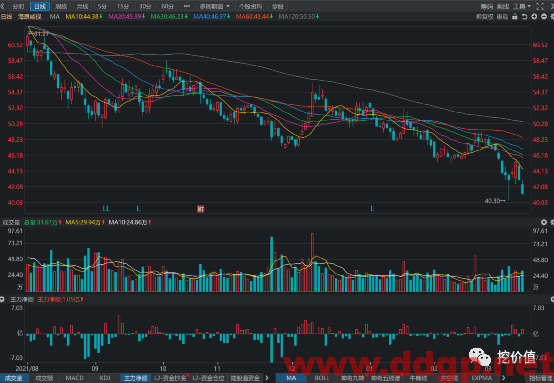The width and height of the screenshot is (554, 383).
Task: Open 指标管理 indicator management
Action: click(x=541, y=378)
